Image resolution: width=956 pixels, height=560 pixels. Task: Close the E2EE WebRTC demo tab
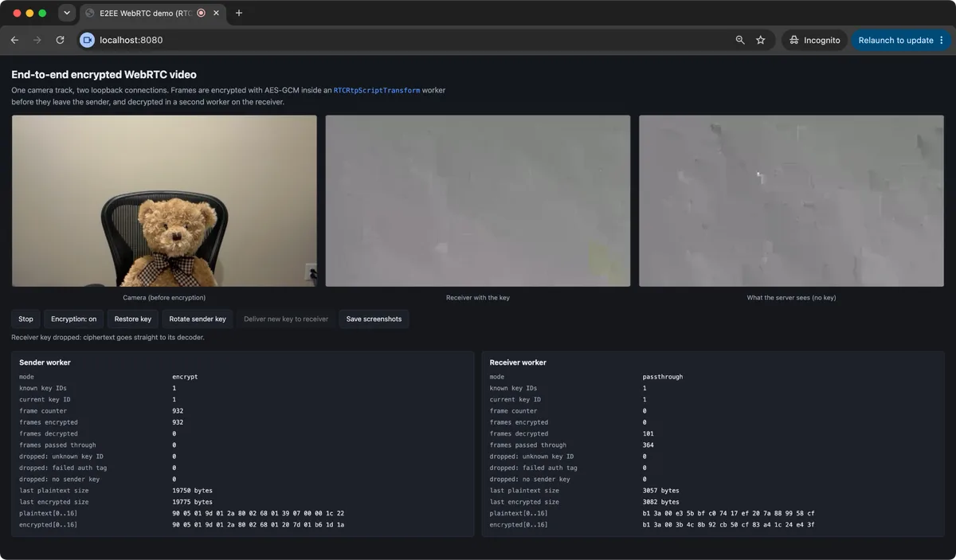(217, 13)
